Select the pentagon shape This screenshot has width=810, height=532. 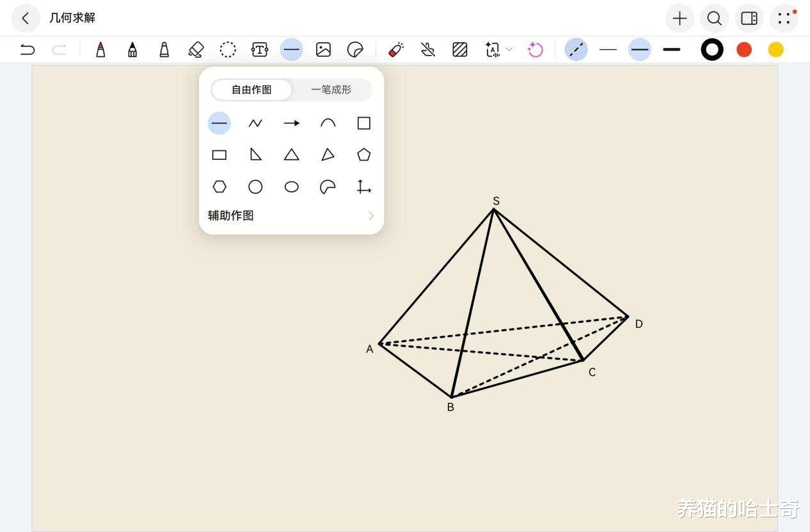(x=364, y=154)
